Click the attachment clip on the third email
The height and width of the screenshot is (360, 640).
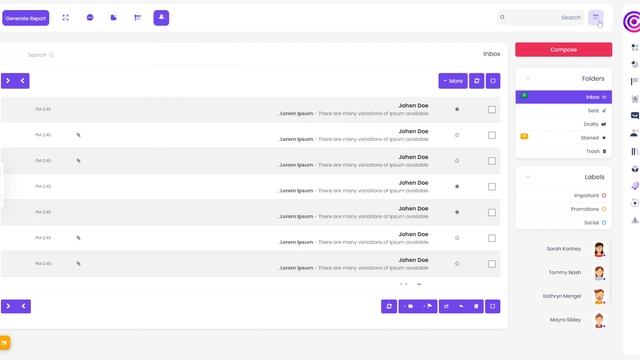point(78,161)
